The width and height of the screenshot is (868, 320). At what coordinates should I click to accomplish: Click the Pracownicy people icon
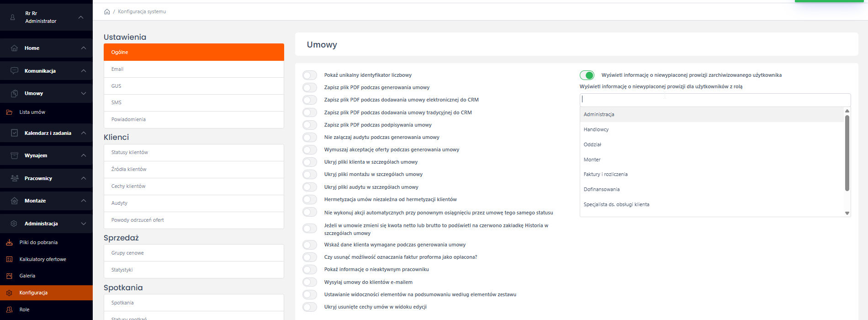[x=14, y=178]
